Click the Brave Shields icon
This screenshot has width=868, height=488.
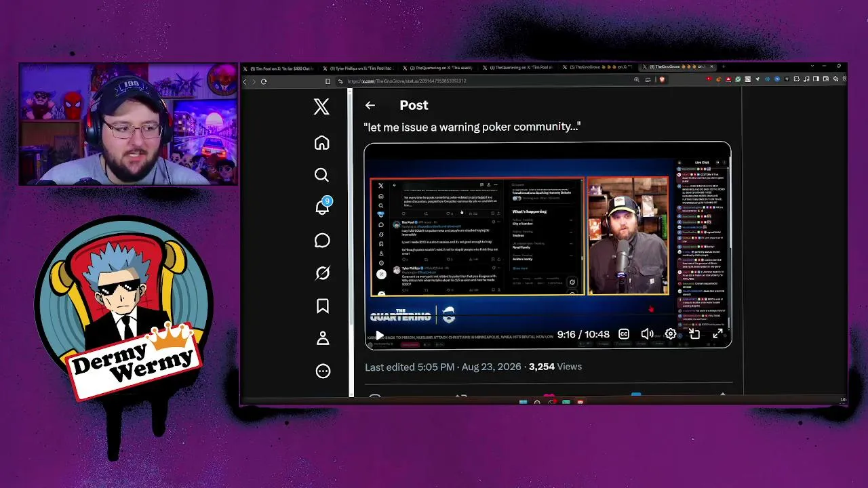click(x=662, y=80)
